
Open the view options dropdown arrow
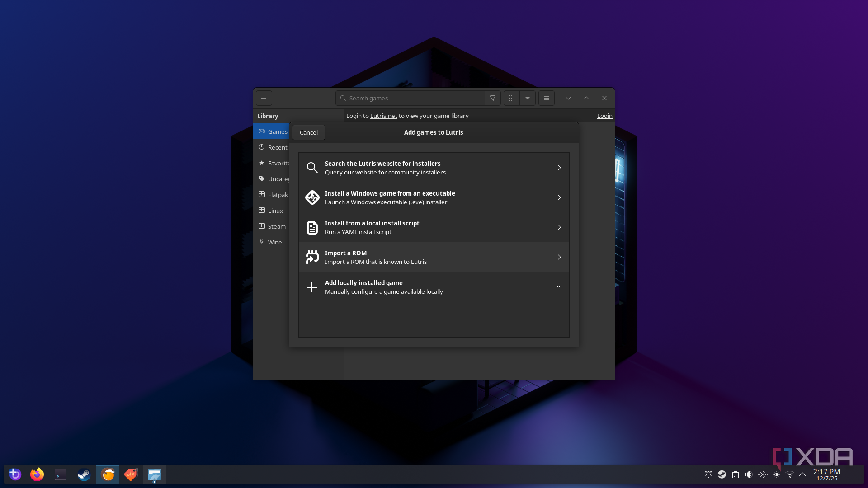point(528,98)
